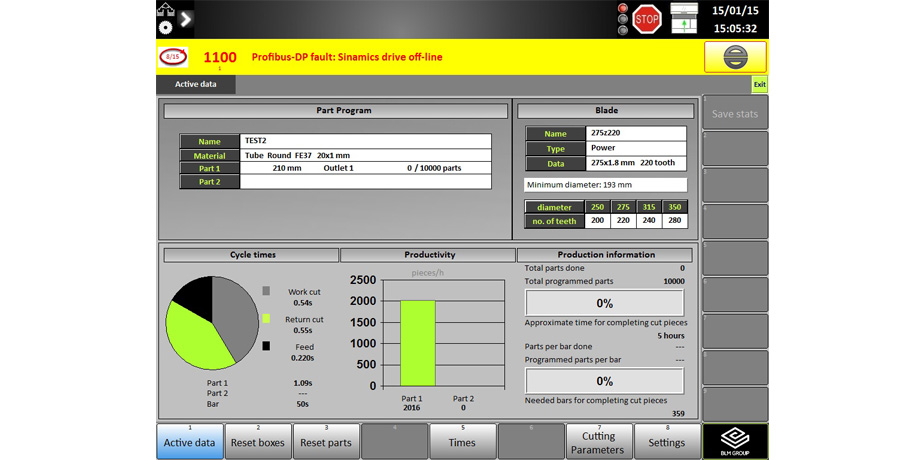Screen dimensions: 924x460
Task: Select the Active data bottom tab
Action: [190, 442]
